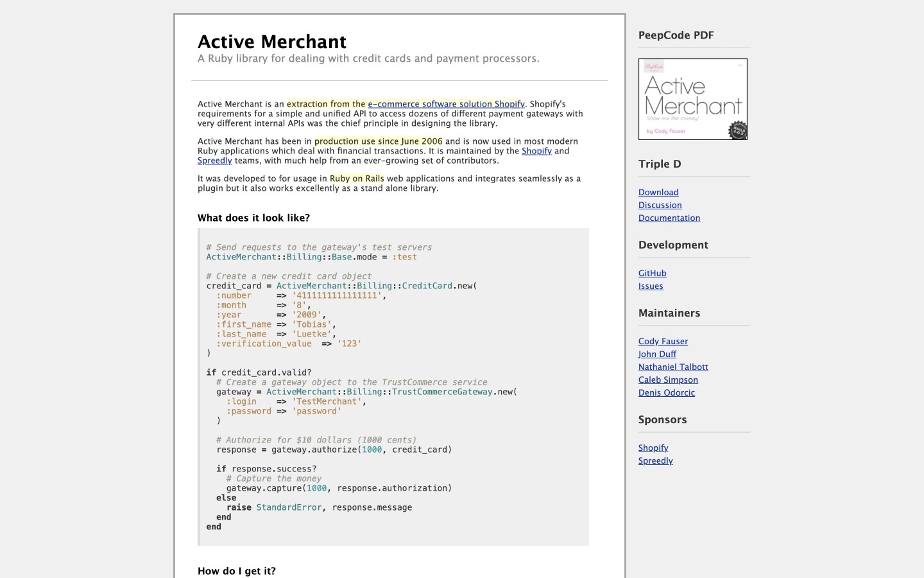The image size is (924, 578).
Task: Follow the Shopify link in maintainers sentence
Action: [536, 151]
